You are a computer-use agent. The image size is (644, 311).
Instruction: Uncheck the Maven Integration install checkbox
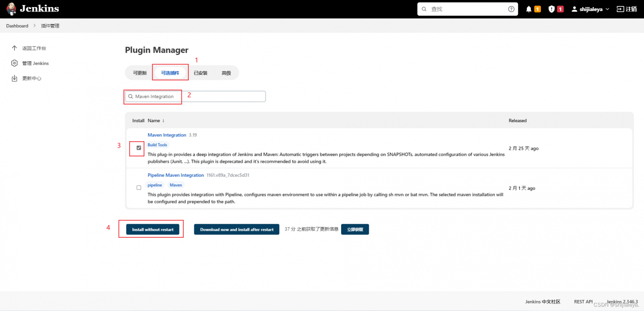pyautogui.click(x=139, y=148)
